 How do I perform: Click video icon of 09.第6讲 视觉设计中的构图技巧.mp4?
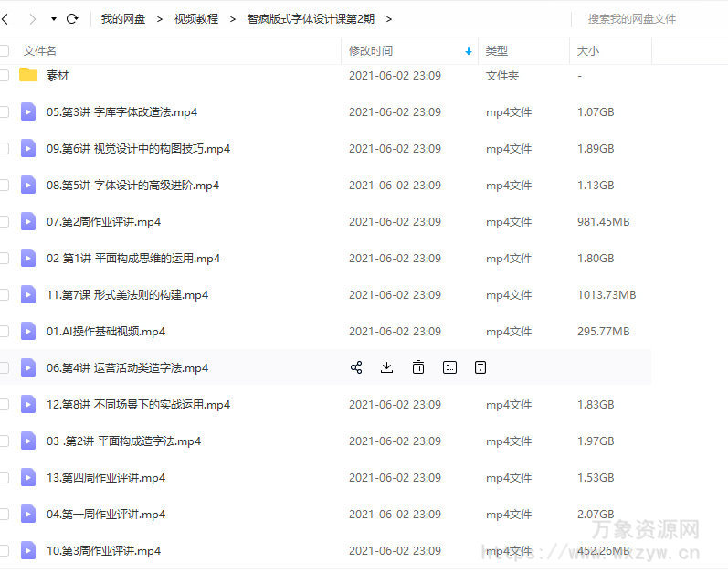pos(28,148)
